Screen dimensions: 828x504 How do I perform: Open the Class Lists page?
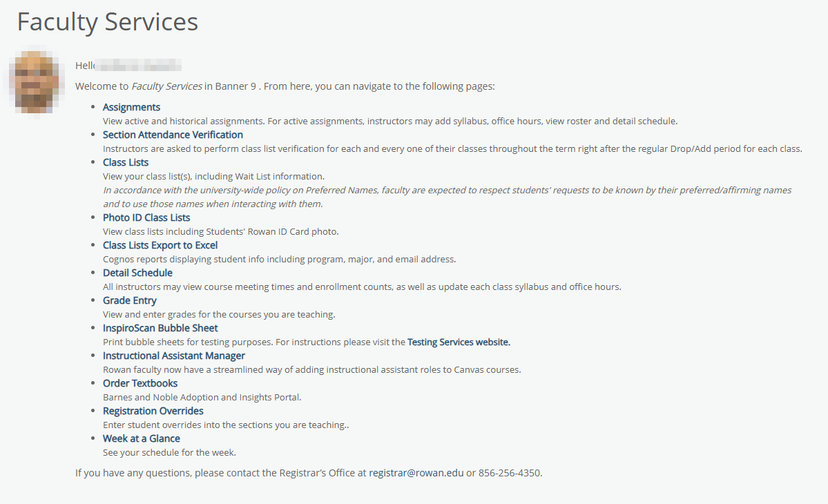click(126, 162)
